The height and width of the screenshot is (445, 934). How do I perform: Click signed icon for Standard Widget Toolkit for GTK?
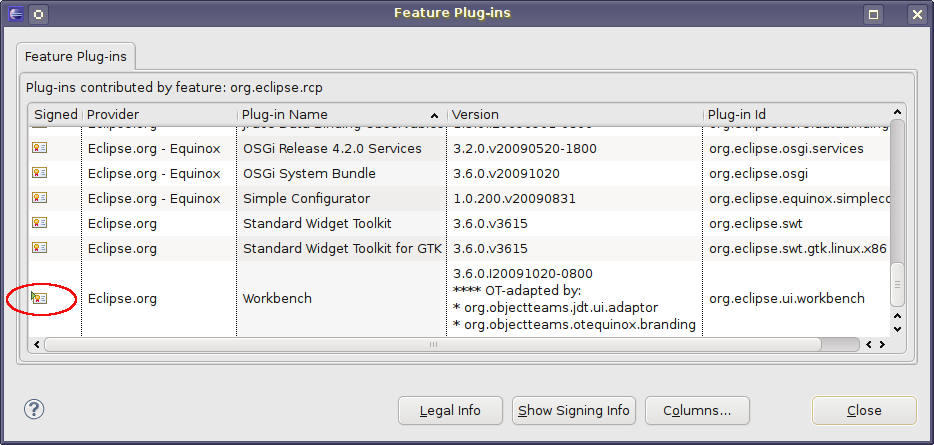point(39,248)
